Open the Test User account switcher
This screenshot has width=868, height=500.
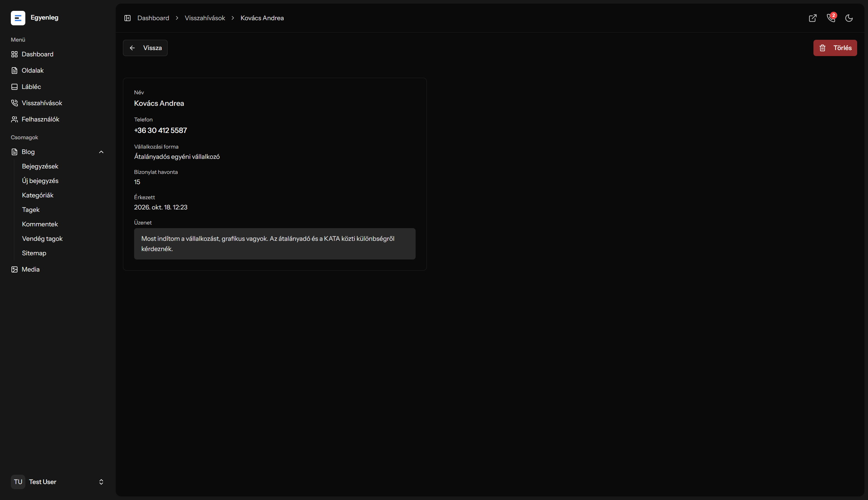pos(58,482)
